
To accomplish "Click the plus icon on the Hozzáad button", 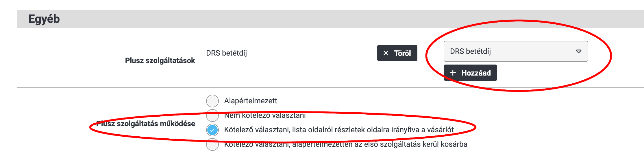I will pyautogui.click(x=453, y=73).
